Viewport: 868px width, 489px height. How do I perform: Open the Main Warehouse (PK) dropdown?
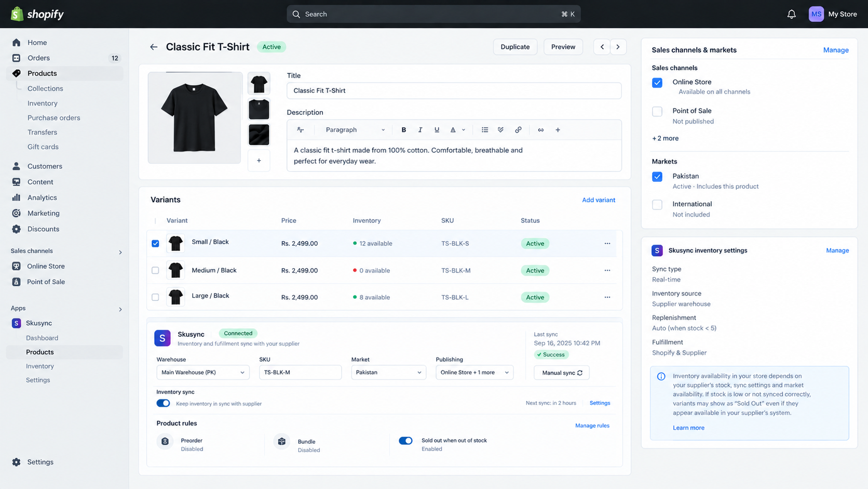tap(203, 373)
